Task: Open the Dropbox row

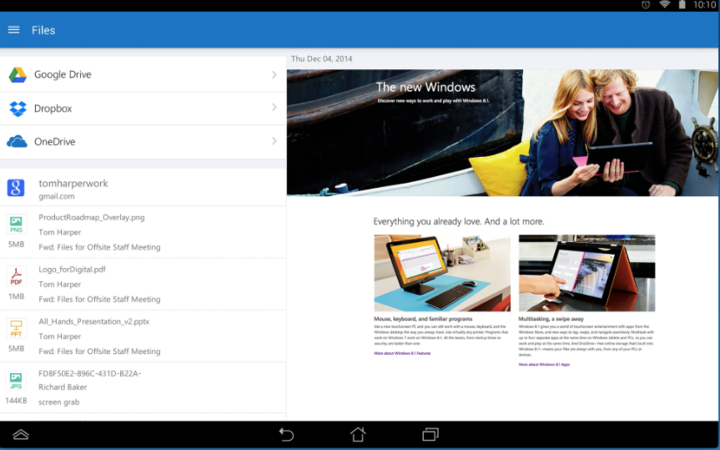Action: (x=143, y=108)
